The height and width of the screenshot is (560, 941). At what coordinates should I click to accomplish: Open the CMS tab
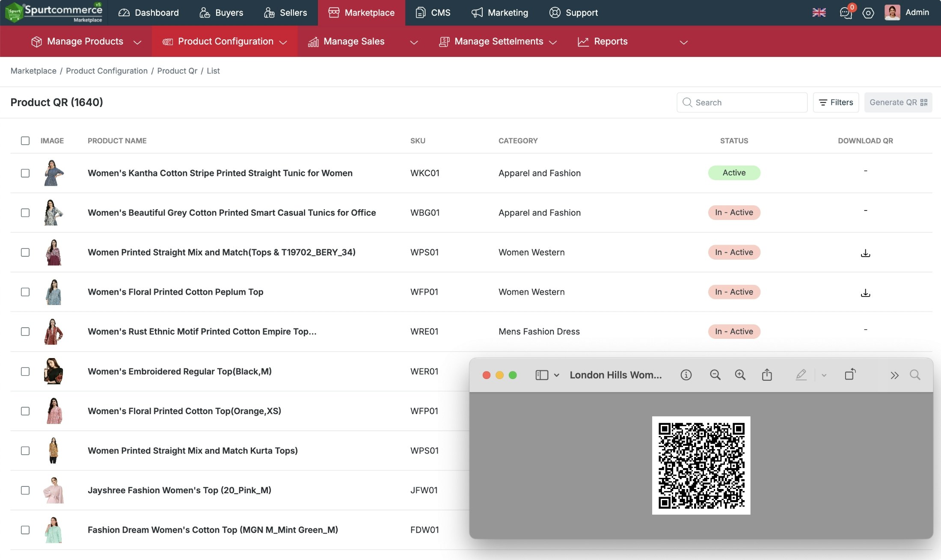(433, 13)
